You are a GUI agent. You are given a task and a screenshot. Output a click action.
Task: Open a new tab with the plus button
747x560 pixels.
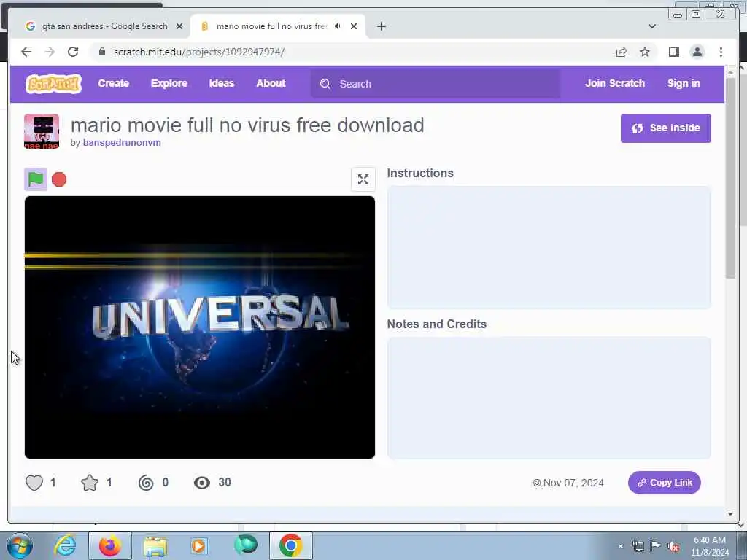click(381, 26)
